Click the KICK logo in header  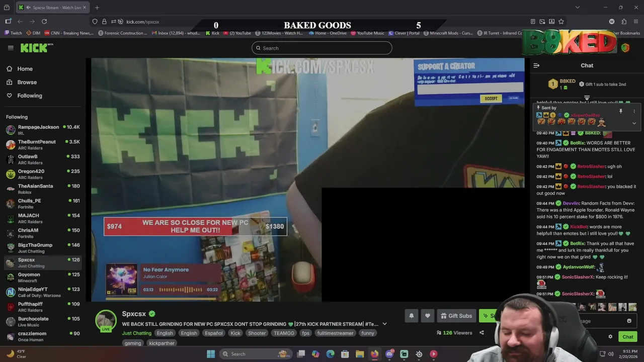(x=37, y=48)
